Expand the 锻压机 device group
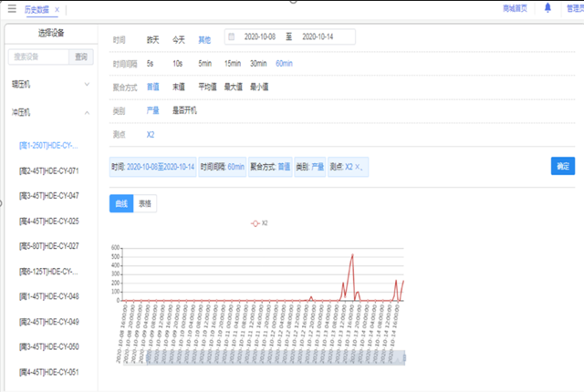Viewport: 584px width, 392px height. [x=87, y=84]
